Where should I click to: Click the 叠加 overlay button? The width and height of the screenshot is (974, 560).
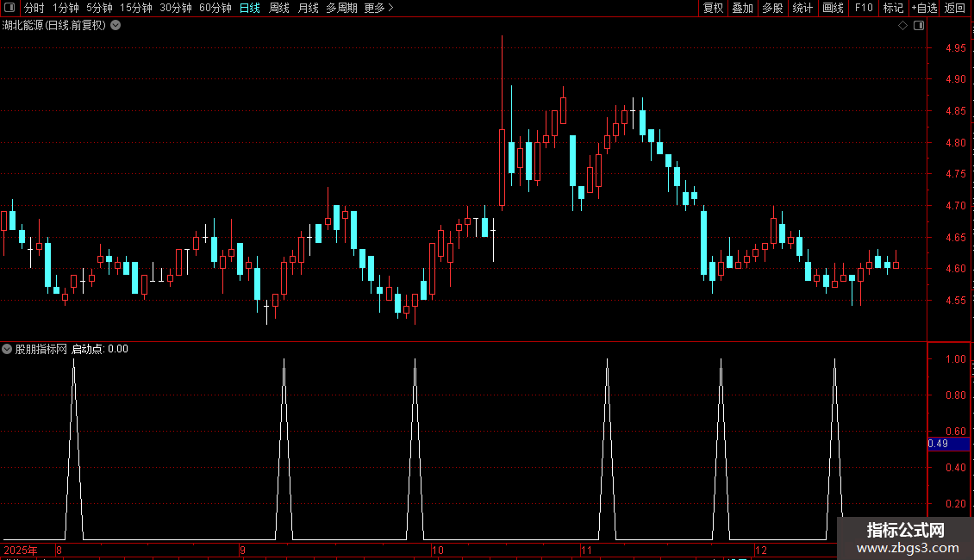pos(743,8)
